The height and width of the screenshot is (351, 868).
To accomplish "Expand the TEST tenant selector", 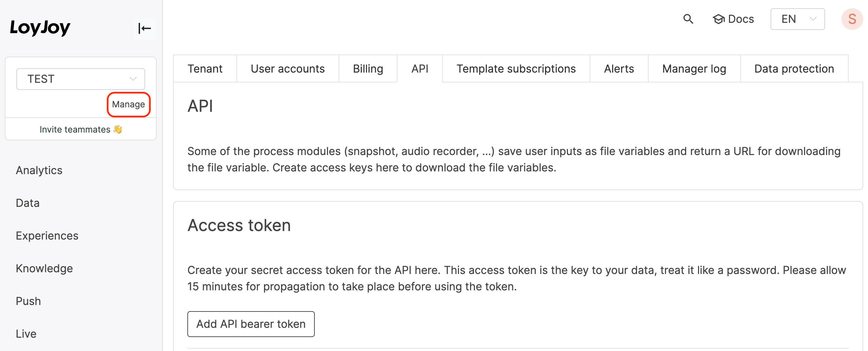I will (80, 79).
